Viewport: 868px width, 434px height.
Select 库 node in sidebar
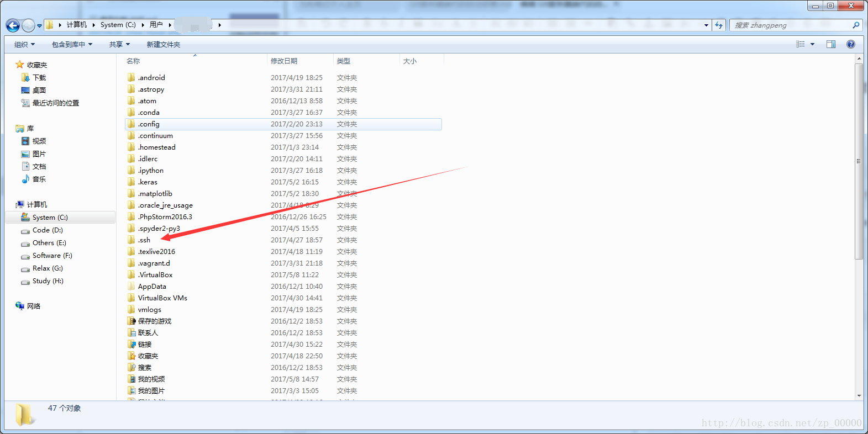[x=30, y=128]
